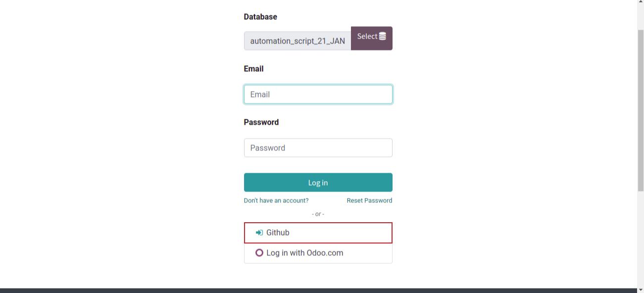This screenshot has width=644, height=293.
Task: Click the database stack icon
Action: [x=383, y=36]
